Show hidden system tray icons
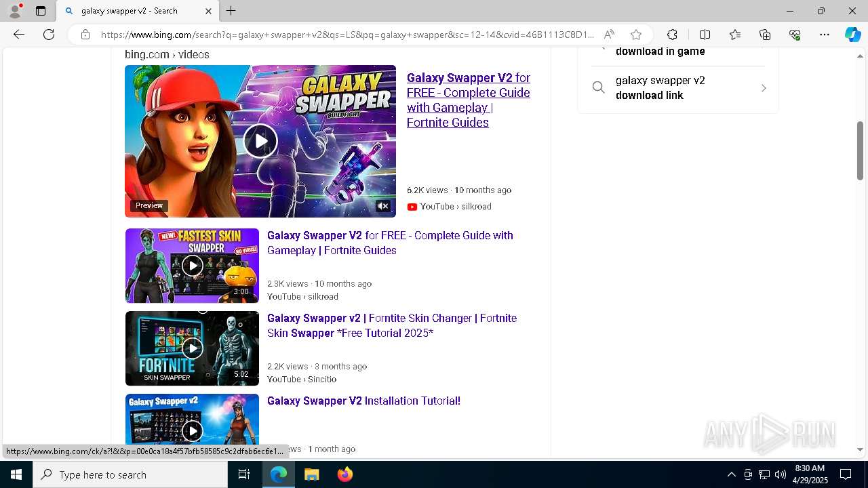Screen dimensions: 868x488 (731, 474)
